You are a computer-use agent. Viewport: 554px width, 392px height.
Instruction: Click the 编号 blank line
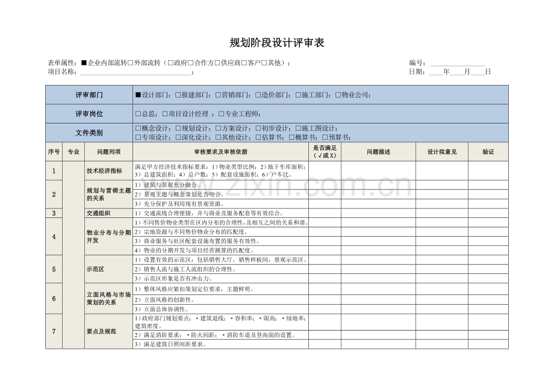click(x=457, y=63)
